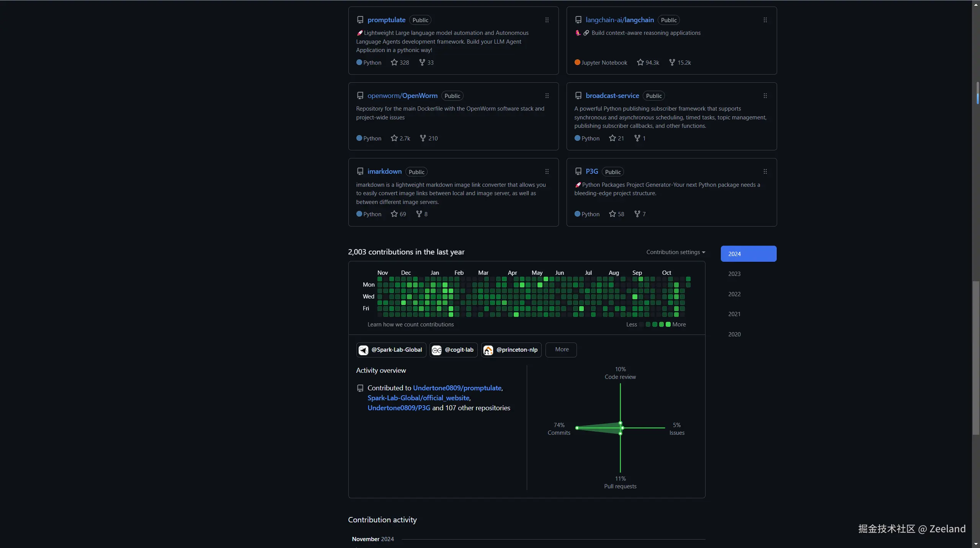This screenshot has height=548, width=980.
Task: Expand More organizations button
Action: coord(561,349)
